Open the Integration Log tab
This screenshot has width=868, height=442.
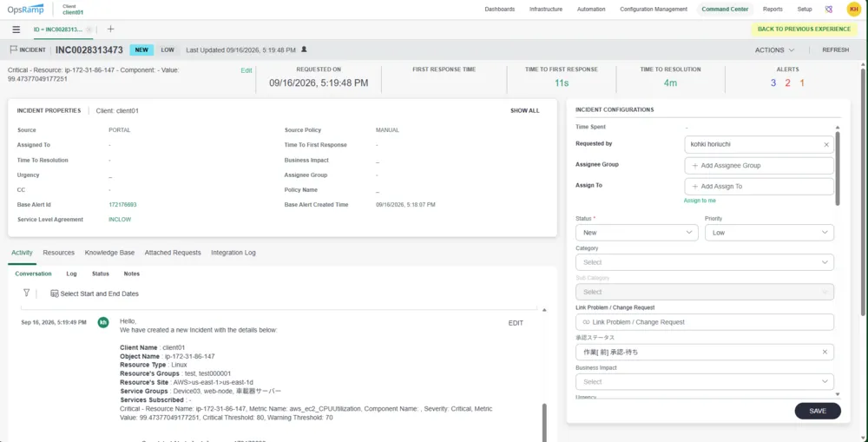[233, 253]
